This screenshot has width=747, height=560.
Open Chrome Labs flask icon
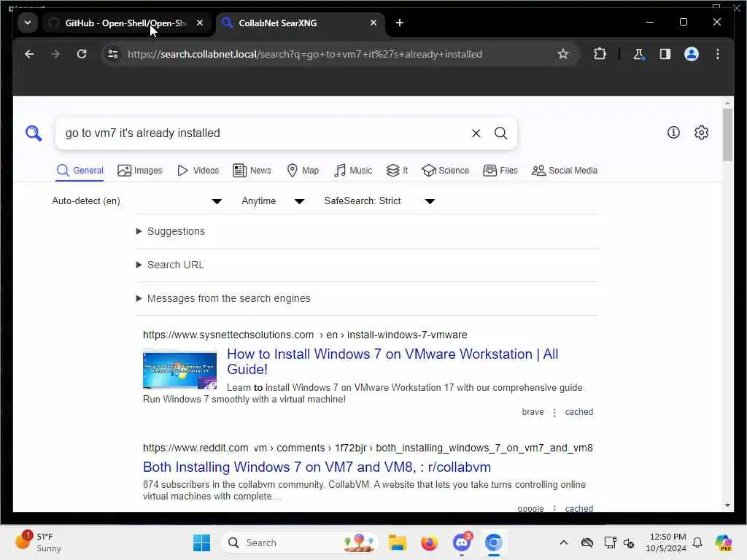[639, 54]
